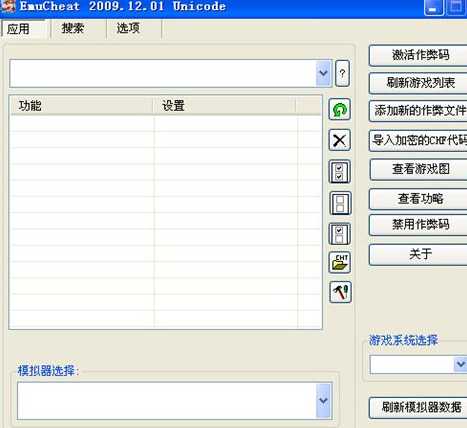The width and height of the screenshot is (467, 428).
Task: Click the hammer tools icon
Action: click(x=340, y=292)
